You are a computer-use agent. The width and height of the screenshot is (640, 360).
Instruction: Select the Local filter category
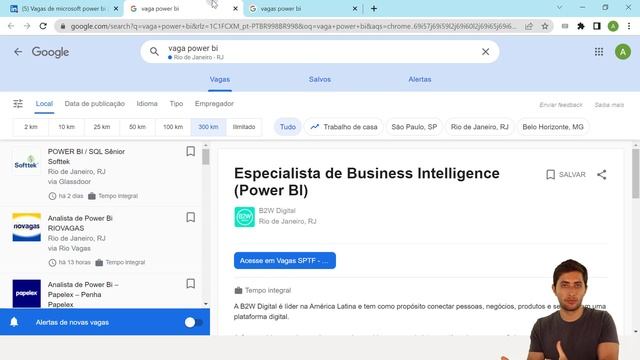[x=44, y=104]
